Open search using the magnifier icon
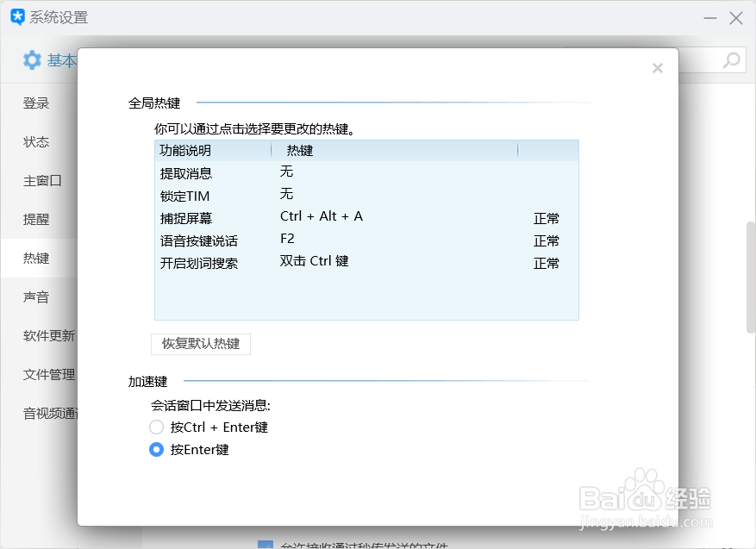The image size is (756, 549). point(731,60)
